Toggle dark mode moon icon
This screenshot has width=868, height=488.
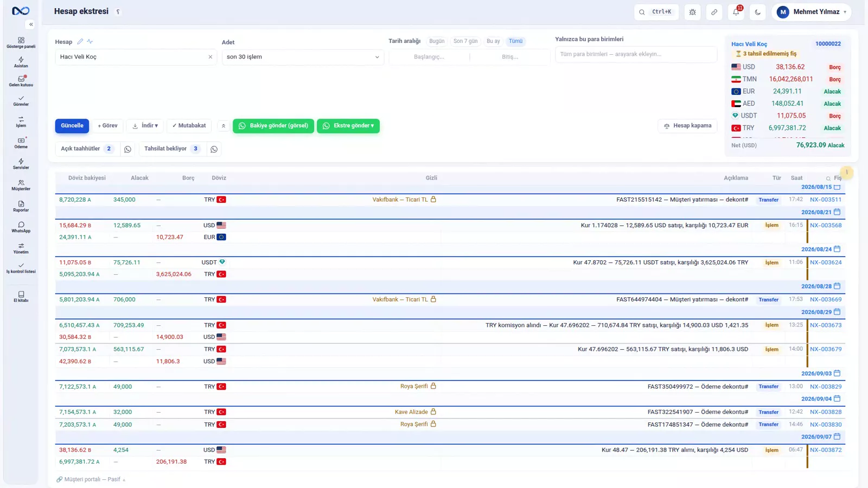point(758,12)
